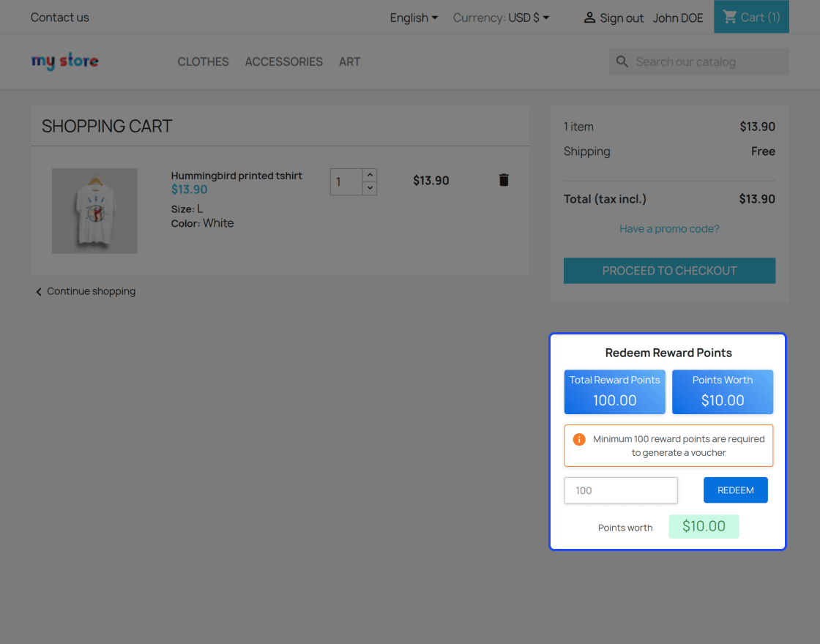The height and width of the screenshot is (644, 820).
Task: Click the delete trash icon for Hummingbird tshirt
Action: 504,180
